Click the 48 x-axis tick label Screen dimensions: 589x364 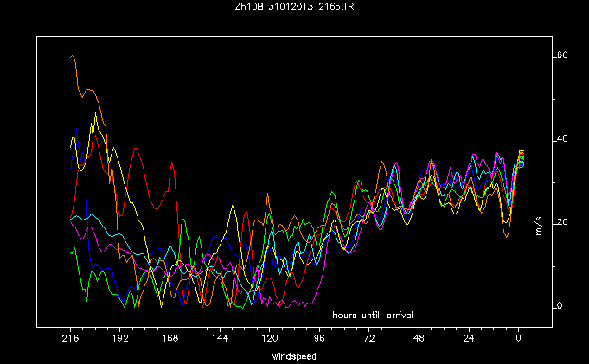(419, 340)
